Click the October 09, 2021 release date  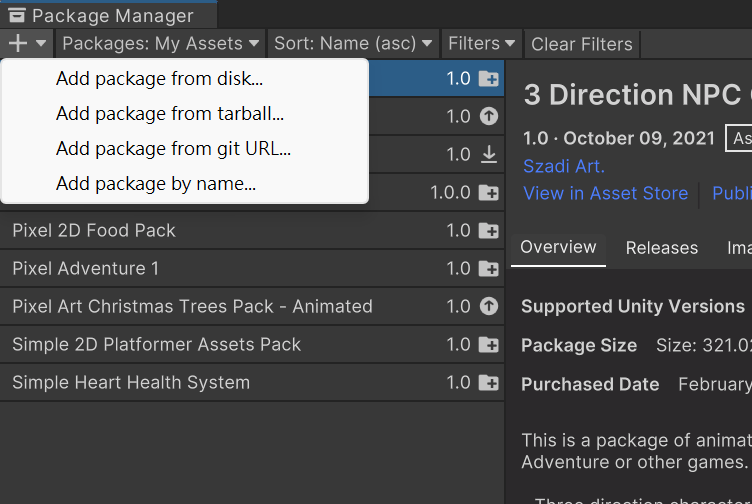click(639, 139)
